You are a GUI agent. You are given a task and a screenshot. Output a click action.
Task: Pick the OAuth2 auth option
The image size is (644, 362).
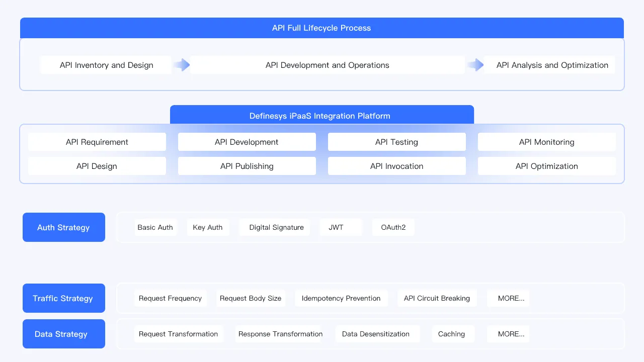pyautogui.click(x=393, y=227)
